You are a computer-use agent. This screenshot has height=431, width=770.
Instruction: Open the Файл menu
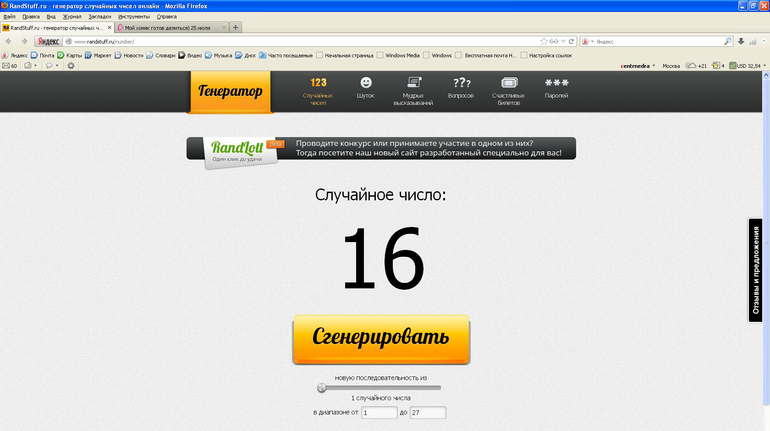pos(9,17)
